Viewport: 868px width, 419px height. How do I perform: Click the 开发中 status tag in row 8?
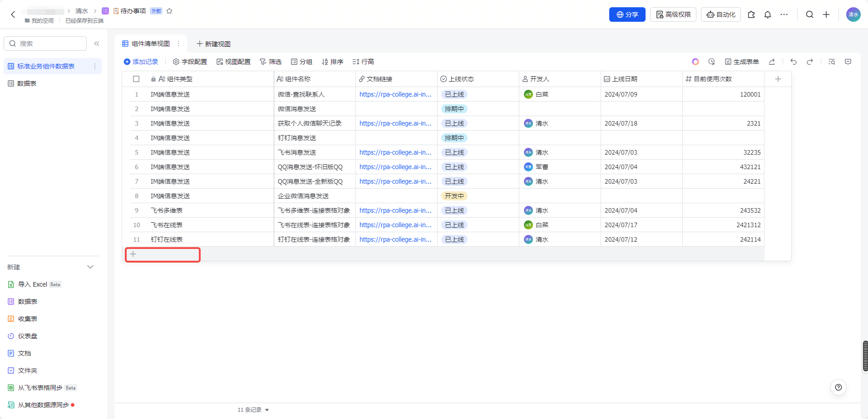tap(454, 196)
